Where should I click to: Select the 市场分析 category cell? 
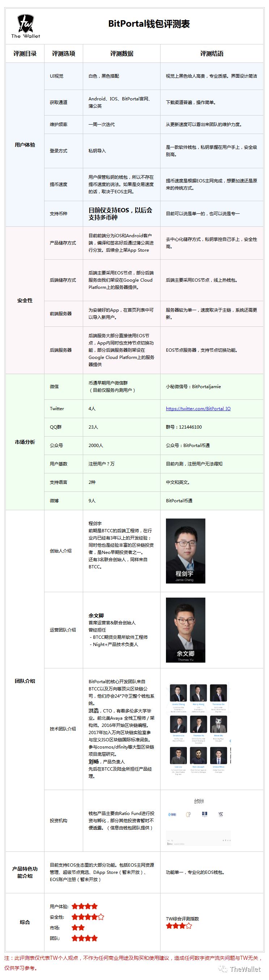click(25, 442)
